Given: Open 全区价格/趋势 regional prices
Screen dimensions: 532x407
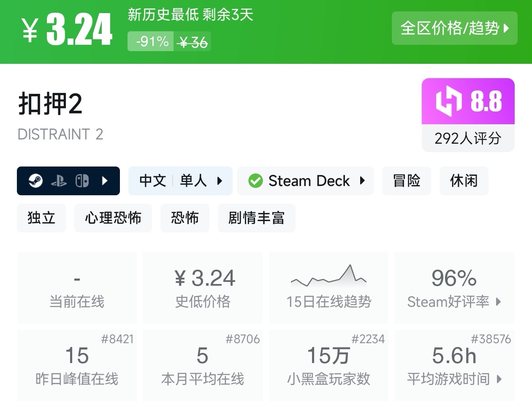Looking at the screenshot, I should point(454,28).
